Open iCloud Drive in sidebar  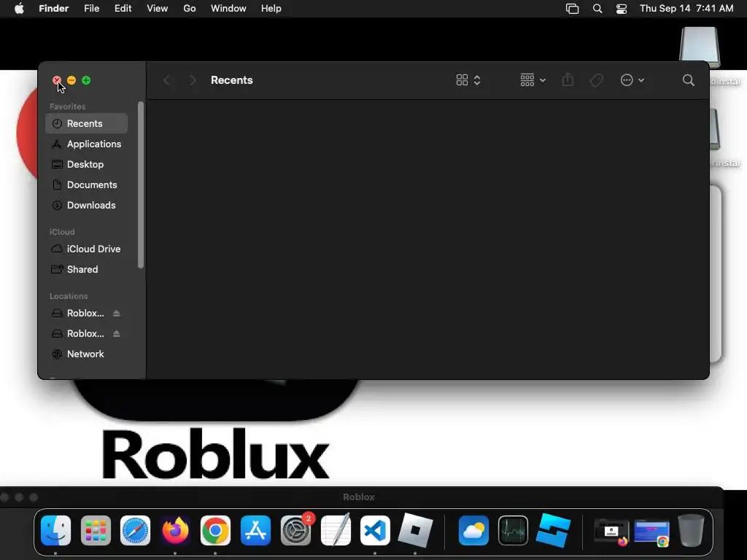tap(86, 249)
